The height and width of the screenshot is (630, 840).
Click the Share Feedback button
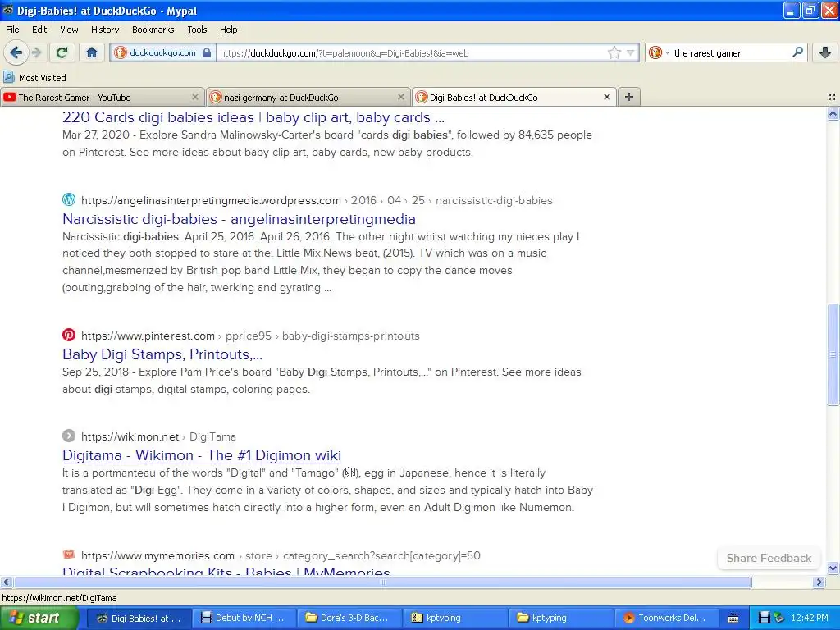pos(769,558)
